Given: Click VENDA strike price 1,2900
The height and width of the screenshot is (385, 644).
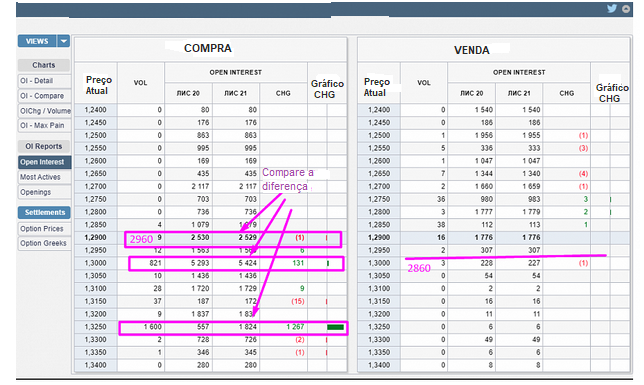Looking at the screenshot, I should pyautogui.click(x=379, y=237).
